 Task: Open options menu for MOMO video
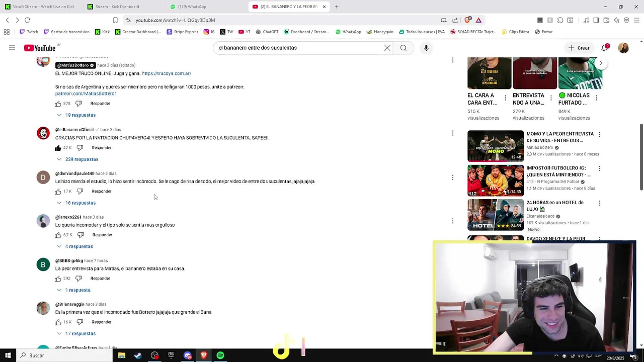[x=599, y=134]
